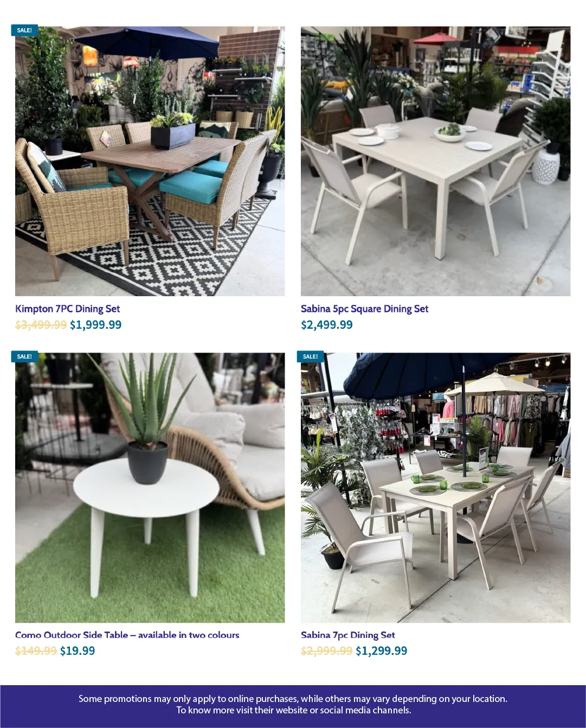Click the Sabina 7pc Dining Set title
This screenshot has width=586, height=728.
348,635
